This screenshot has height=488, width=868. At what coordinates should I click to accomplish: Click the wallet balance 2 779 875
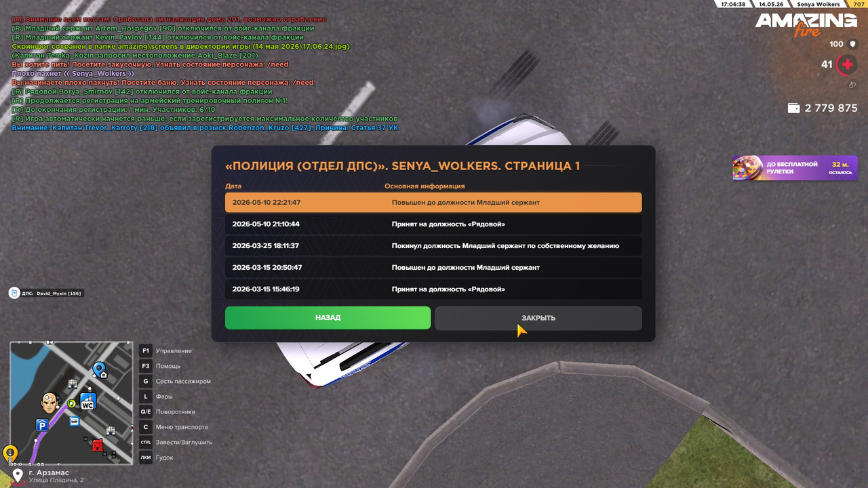pyautogui.click(x=831, y=108)
